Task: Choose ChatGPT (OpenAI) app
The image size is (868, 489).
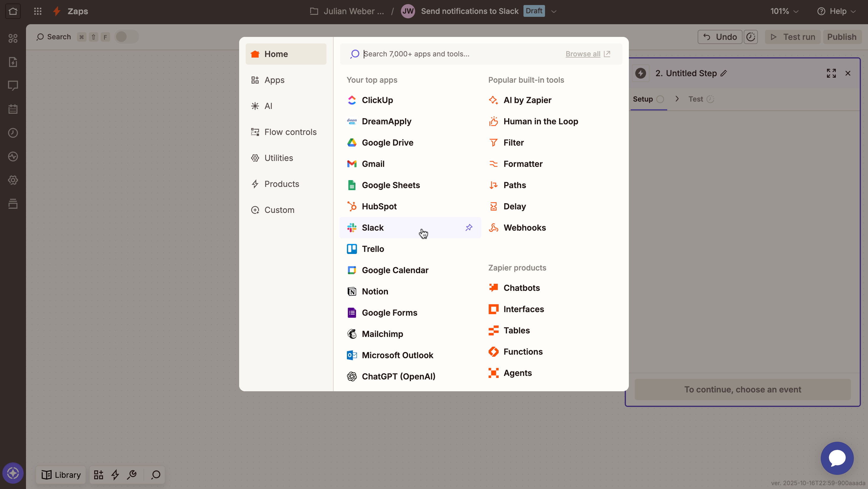Action: click(410, 376)
